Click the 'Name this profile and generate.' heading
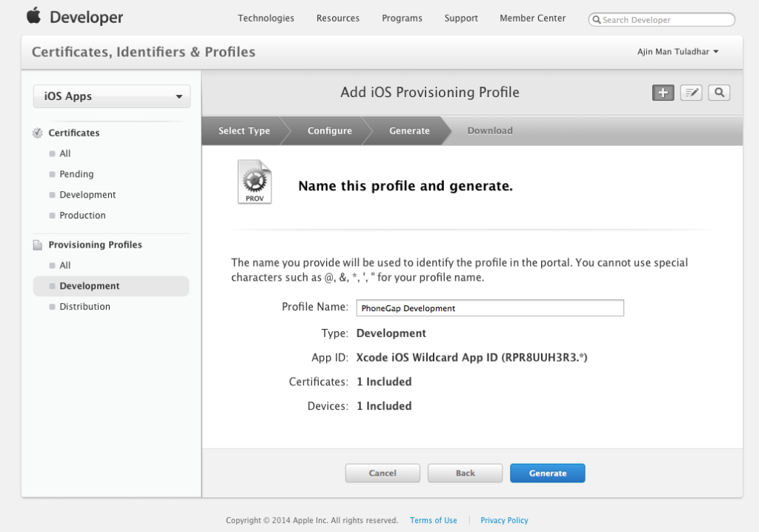The image size is (759, 532). 405,186
